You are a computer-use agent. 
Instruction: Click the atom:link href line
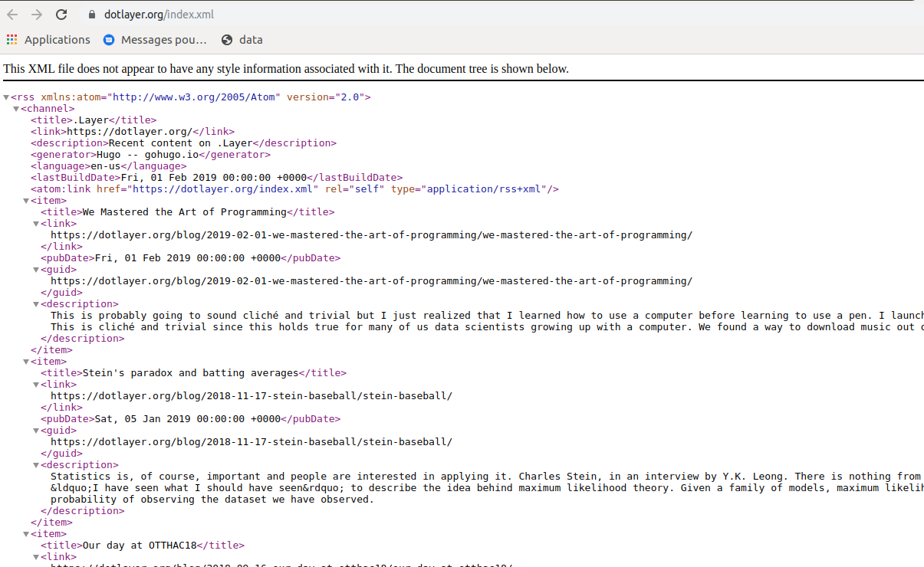click(x=294, y=189)
